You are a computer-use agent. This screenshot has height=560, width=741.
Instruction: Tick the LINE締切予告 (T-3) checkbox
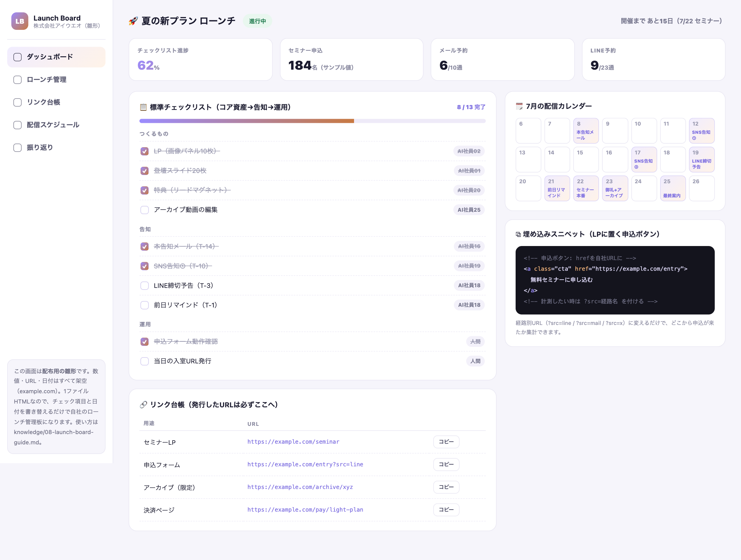[x=144, y=286]
